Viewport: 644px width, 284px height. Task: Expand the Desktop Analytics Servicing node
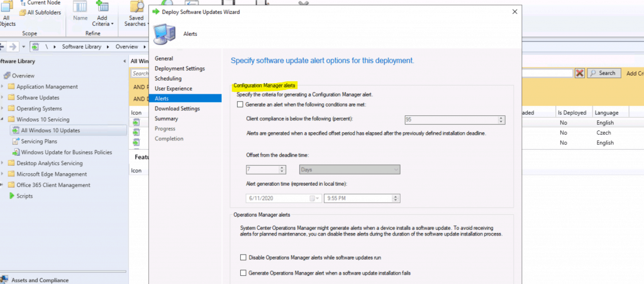pos(3,163)
